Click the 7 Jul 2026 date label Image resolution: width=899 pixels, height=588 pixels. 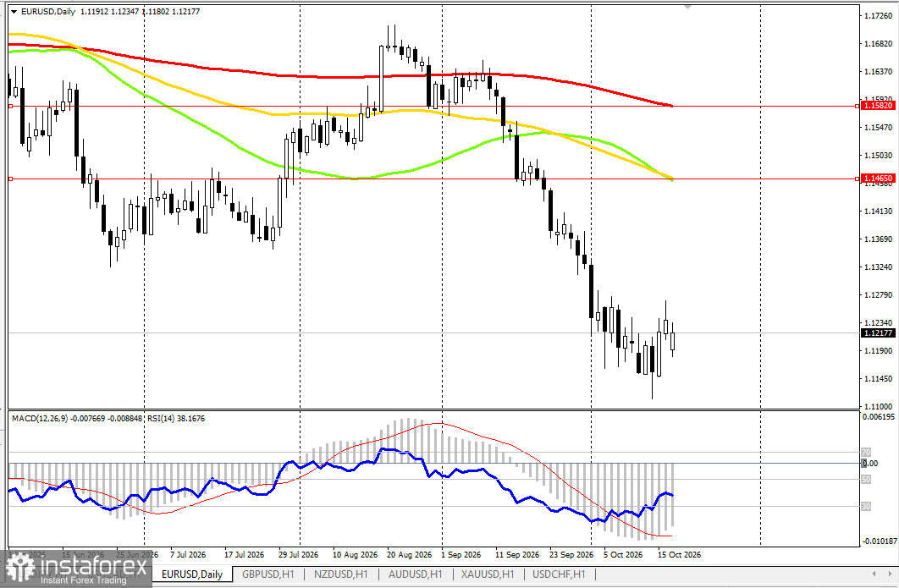coord(187,555)
